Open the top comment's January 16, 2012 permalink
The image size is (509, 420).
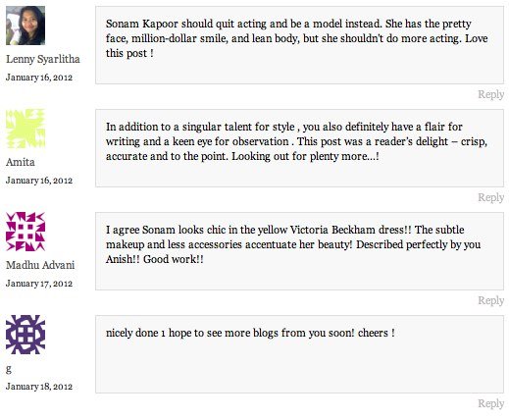[x=39, y=78]
